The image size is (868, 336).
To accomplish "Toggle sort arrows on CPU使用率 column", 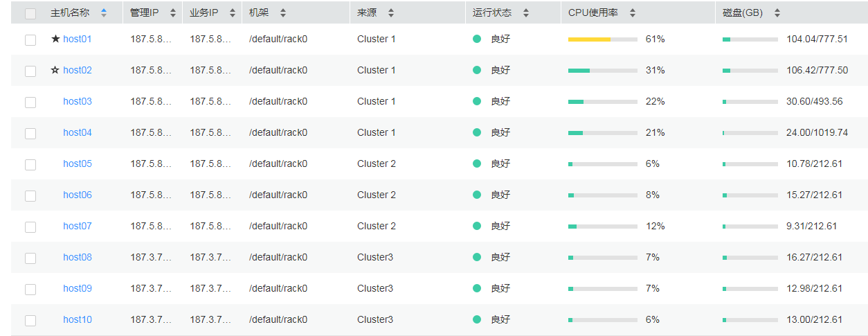I will (632, 13).
